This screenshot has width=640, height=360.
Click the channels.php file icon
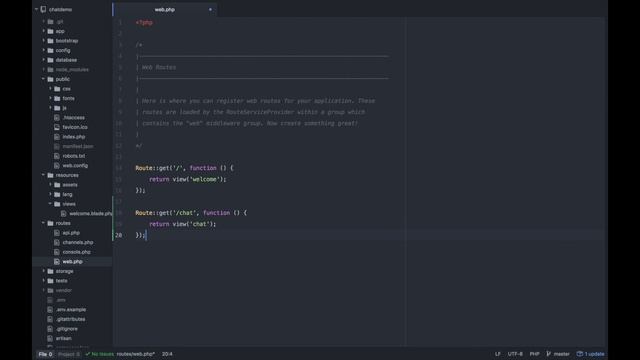[x=57, y=242]
